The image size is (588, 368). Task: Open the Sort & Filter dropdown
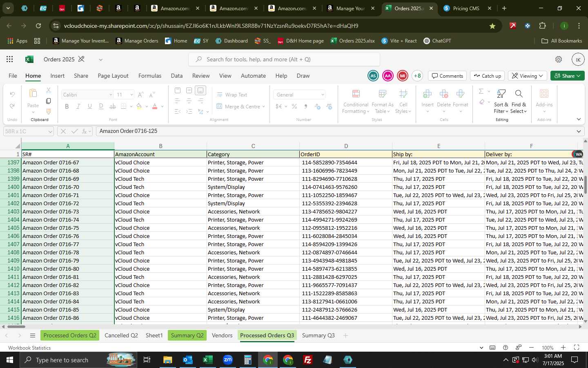[501, 102]
